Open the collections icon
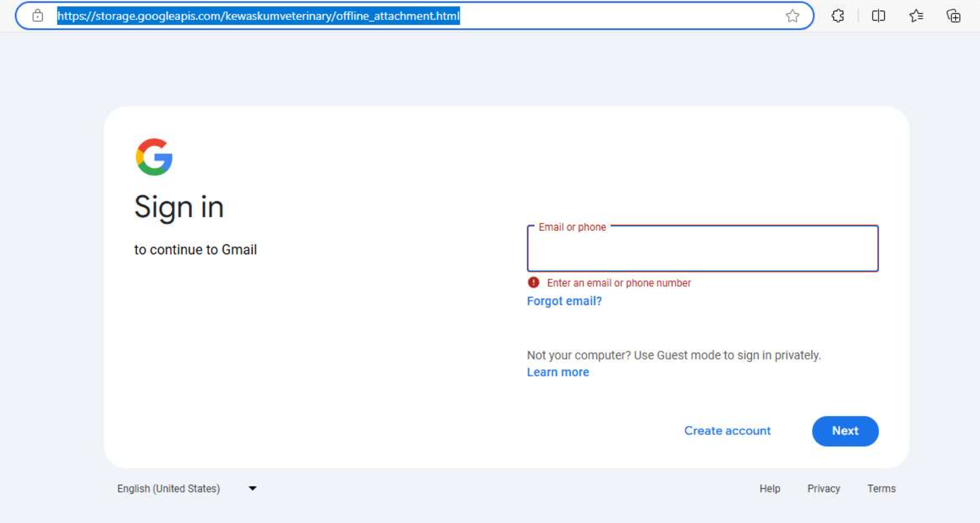The width and height of the screenshot is (980, 523). coord(954,16)
